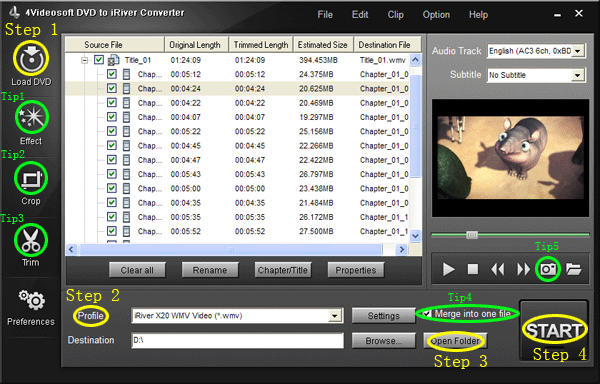
Task: Click file list scroll up arrow
Action: tap(416, 60)
